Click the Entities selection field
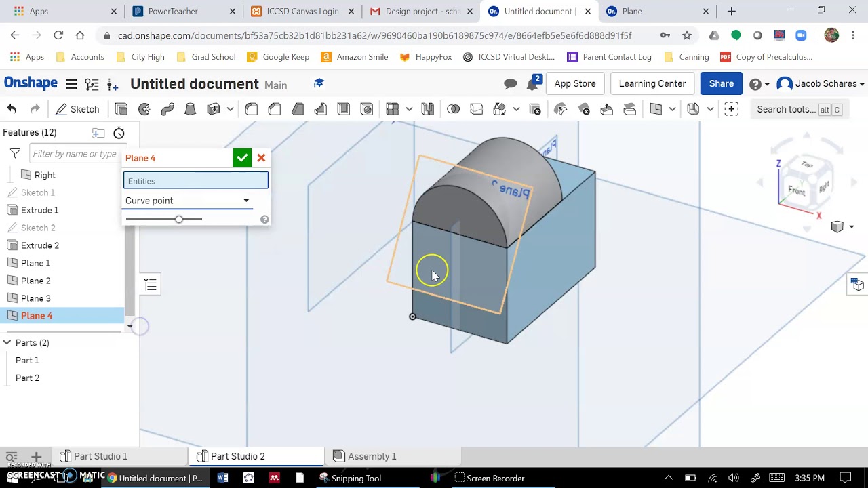This screenshot has width=868, height=488. [196, 181]
